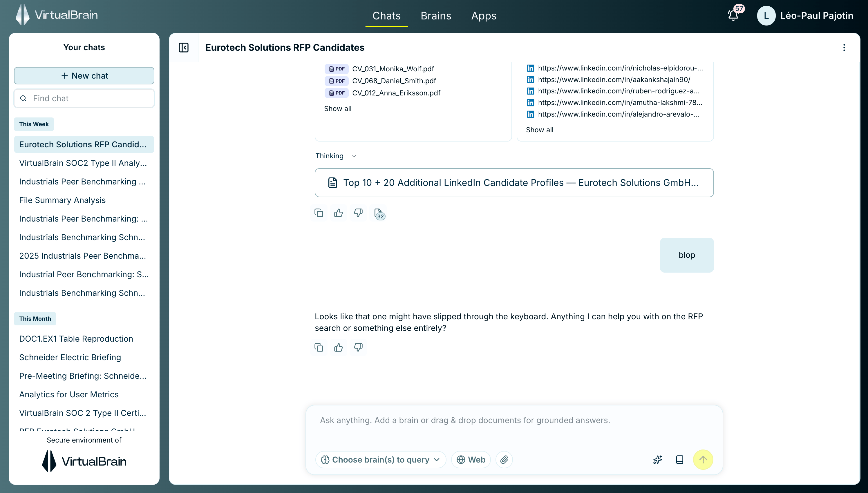Open the 32 sources icon
This screenshot has height=493, width=868.
click(x=379, y=214)
